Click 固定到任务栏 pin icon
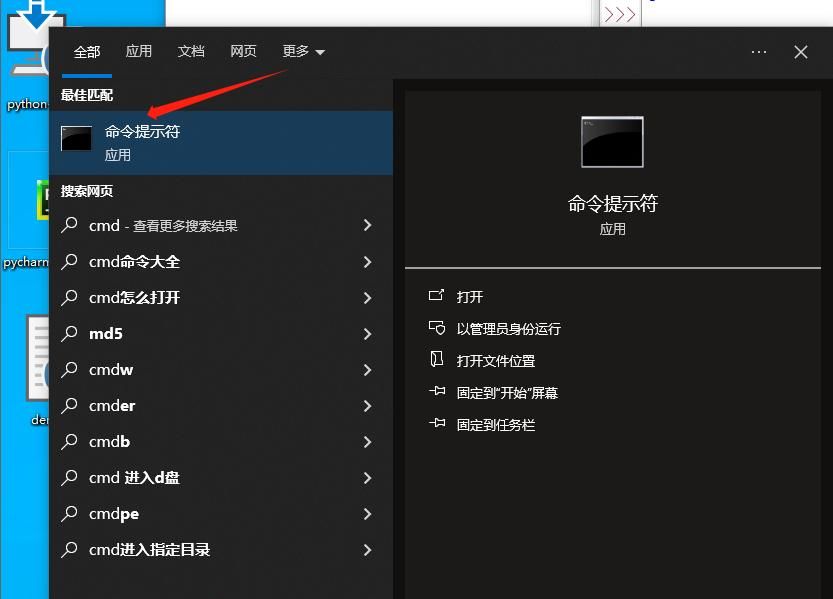The image size is (833, 599). coord(436,424)
